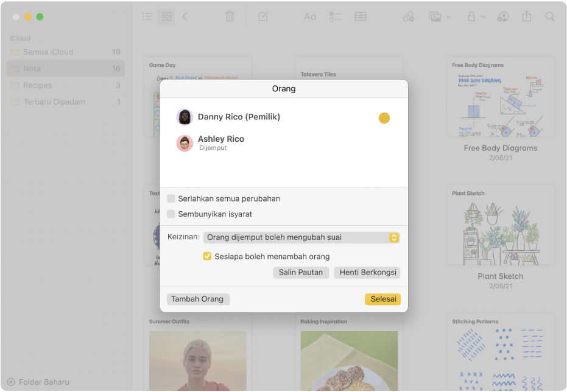Open the Semua iCloud folder
The width and height of the screenshot is (567, 392).
click(x=66, y=52)
